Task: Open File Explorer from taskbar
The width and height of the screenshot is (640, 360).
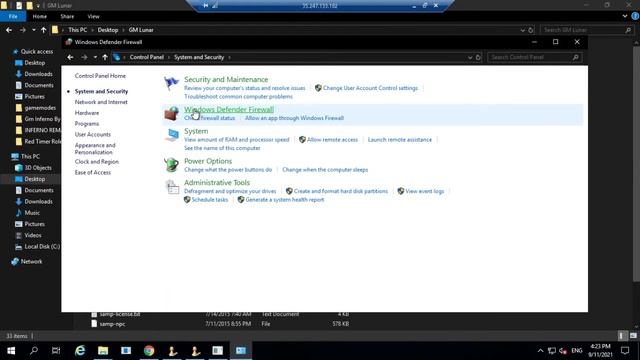Action: tap(103, 351)
